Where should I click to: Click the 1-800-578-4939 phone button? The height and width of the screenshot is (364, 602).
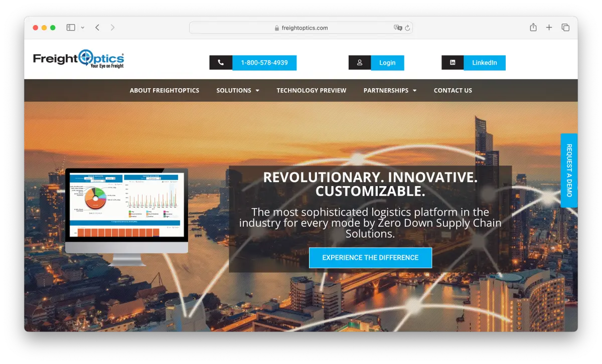(264, 63)
